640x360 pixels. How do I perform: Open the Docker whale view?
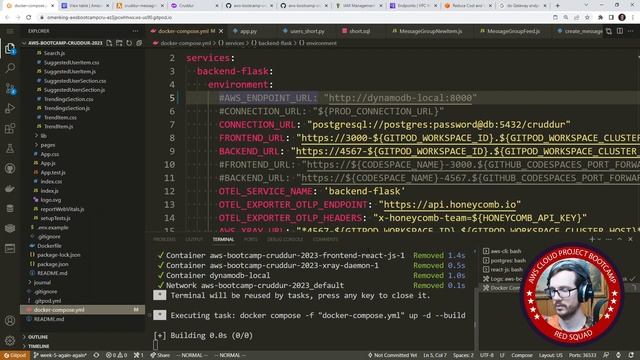tap(10, 189)
